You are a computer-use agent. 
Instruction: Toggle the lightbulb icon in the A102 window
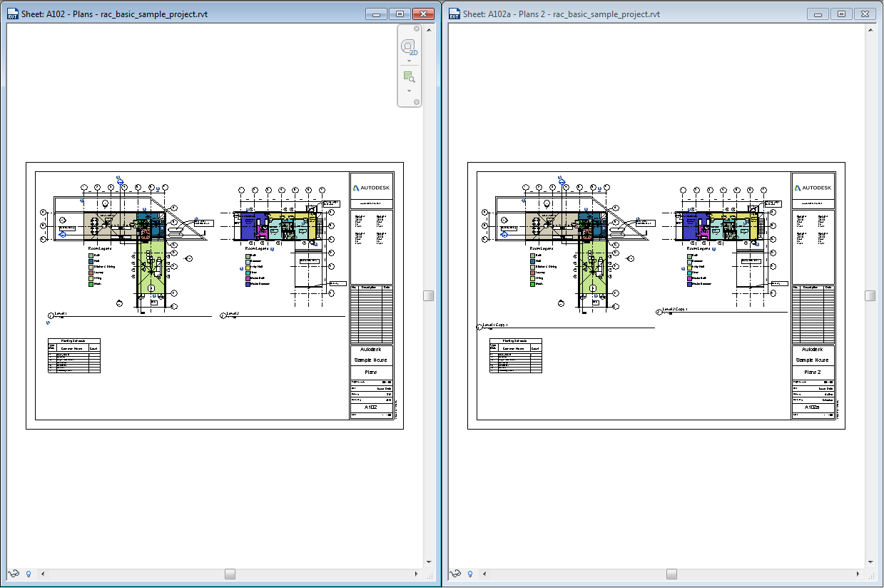[29, 574]
